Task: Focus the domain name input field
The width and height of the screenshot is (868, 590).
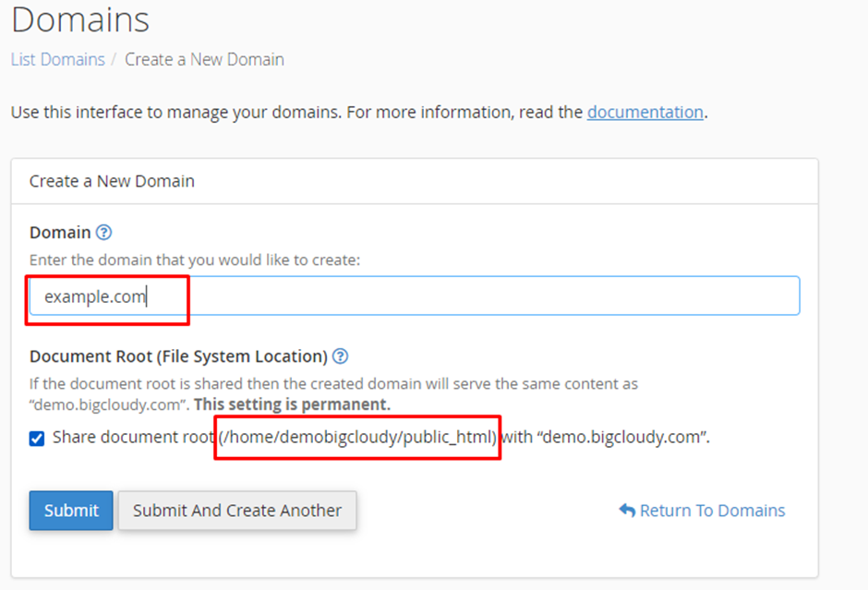Action: [462, 296]
